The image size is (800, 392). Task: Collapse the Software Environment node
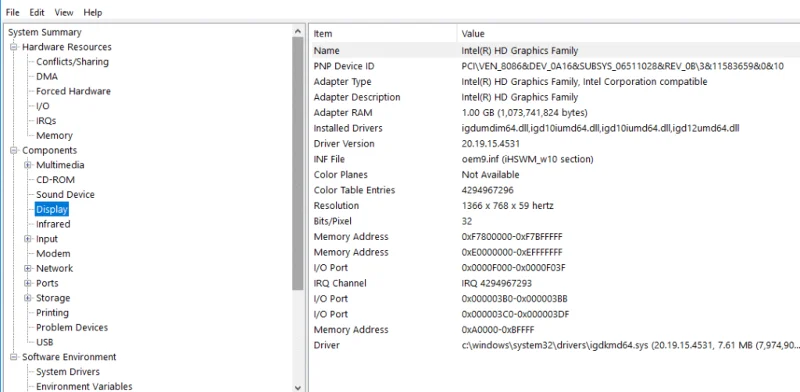pos(13,357)
